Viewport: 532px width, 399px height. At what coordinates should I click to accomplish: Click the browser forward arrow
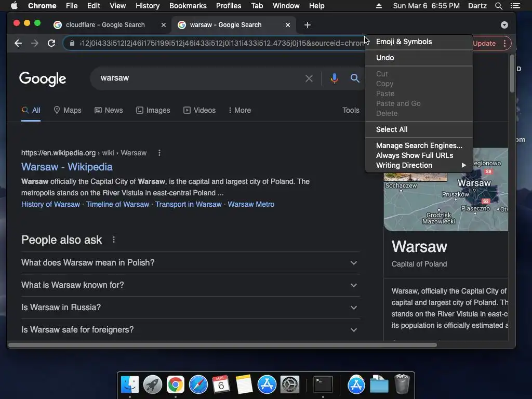click(35, 43)
